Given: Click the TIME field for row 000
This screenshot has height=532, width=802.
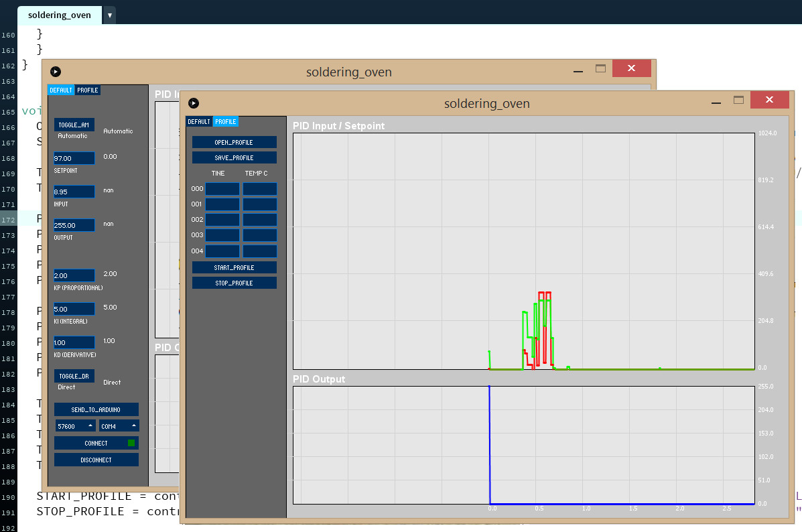Looking at the screenshot, I should 222,189.
